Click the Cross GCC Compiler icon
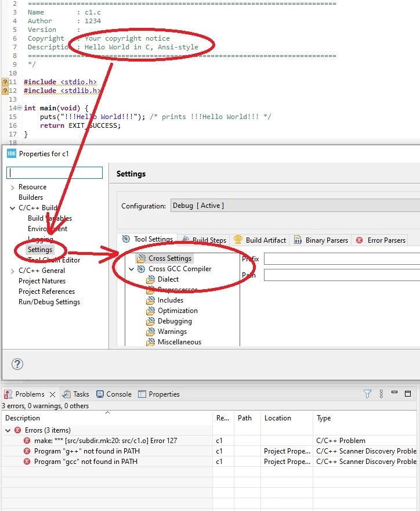Viewport: 420px width, 511px height. 142,269
